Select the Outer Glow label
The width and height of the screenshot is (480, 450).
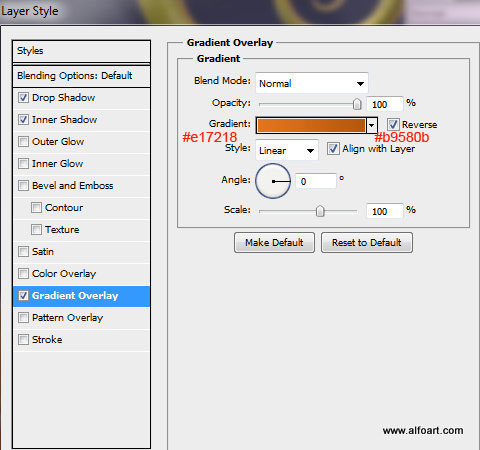point(58,142)
